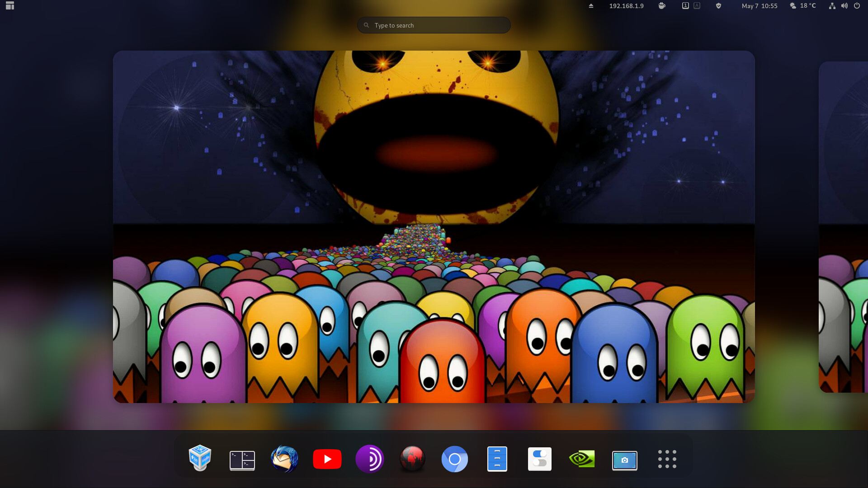Select the main workspace thumbnail with Pac-Man wallpaper
868x488 pixels.
(x=434, y=227)
